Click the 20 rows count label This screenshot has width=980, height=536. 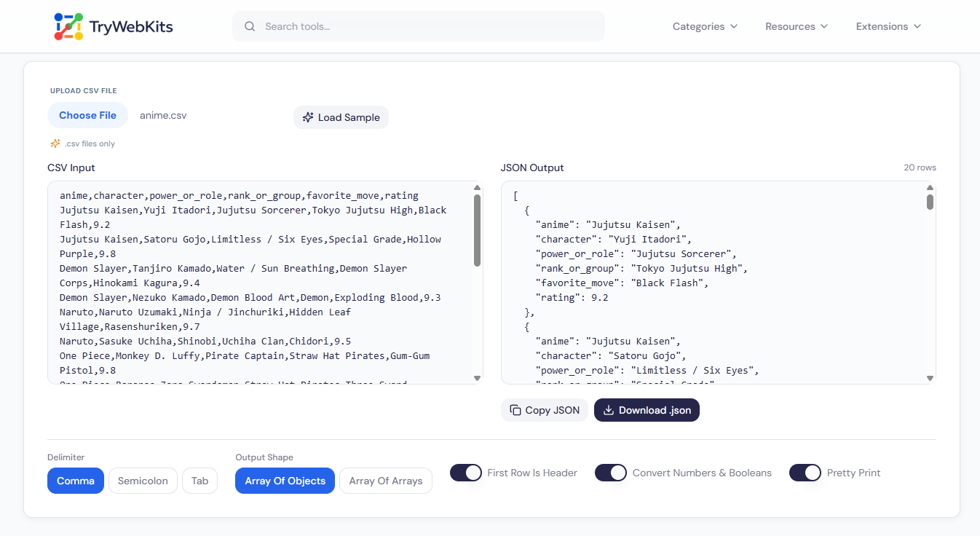tap(920, 167)
